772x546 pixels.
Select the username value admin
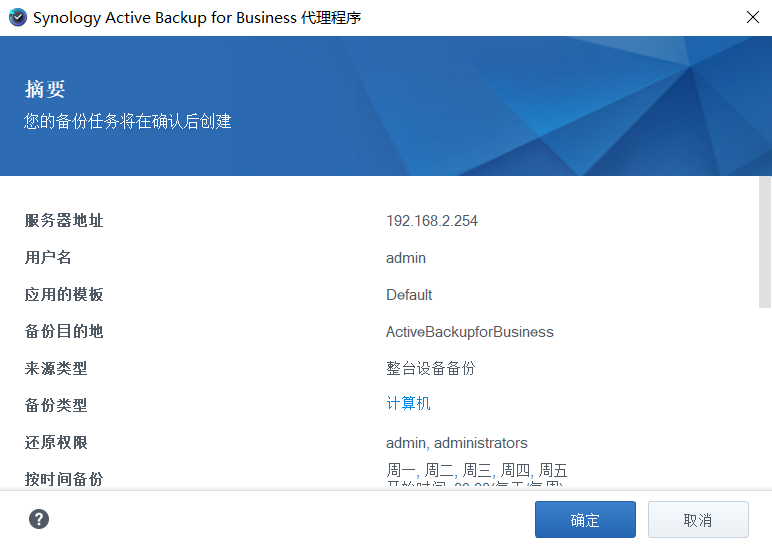[x=406, y=258]
